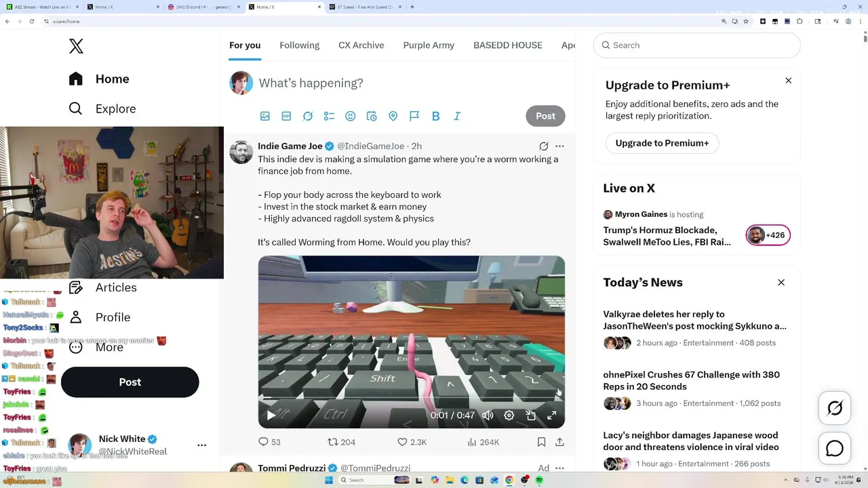Click the Grok enhance icon in composer
The height and width of the screenshot is (488, 868).
(308, 117)
